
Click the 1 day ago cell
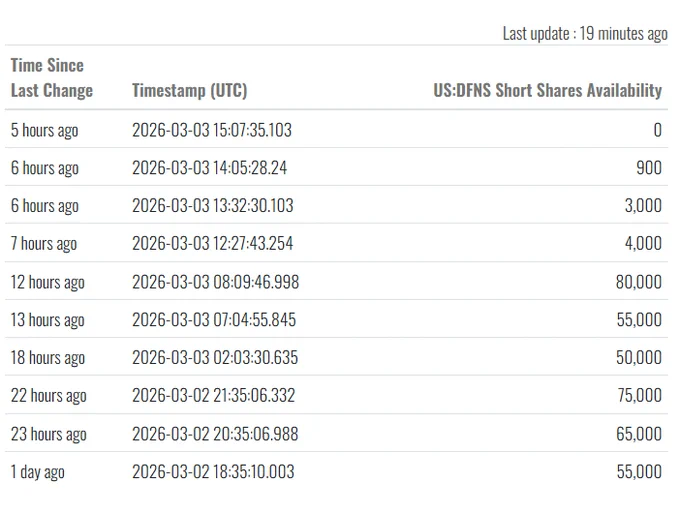click(x=37, y=472)
